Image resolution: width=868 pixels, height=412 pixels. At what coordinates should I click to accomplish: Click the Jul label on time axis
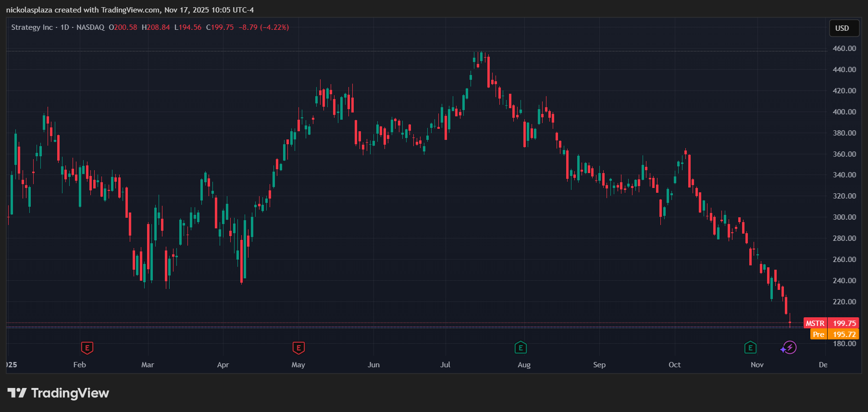tap(446, 365)
